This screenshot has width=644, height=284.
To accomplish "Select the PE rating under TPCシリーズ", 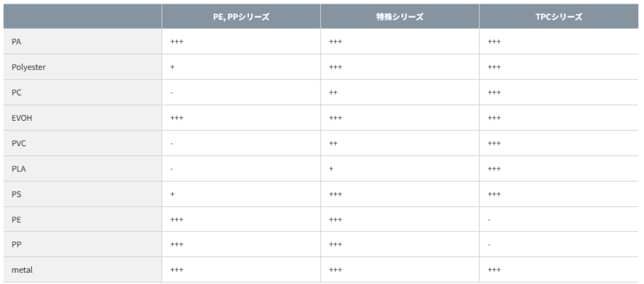I will click(489, 220).
